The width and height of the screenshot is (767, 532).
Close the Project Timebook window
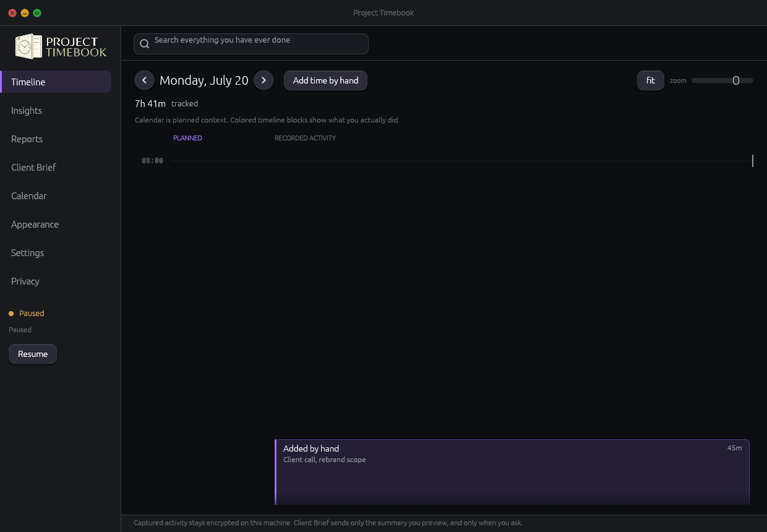12,13
